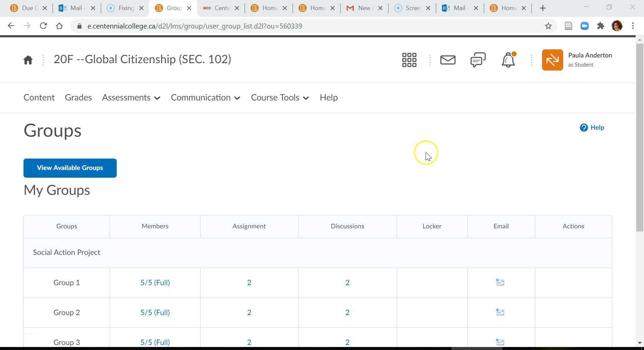This screenshot has height=350, width=644.
Task: Open the Content navigation item
Action: (x=39, y=98)
